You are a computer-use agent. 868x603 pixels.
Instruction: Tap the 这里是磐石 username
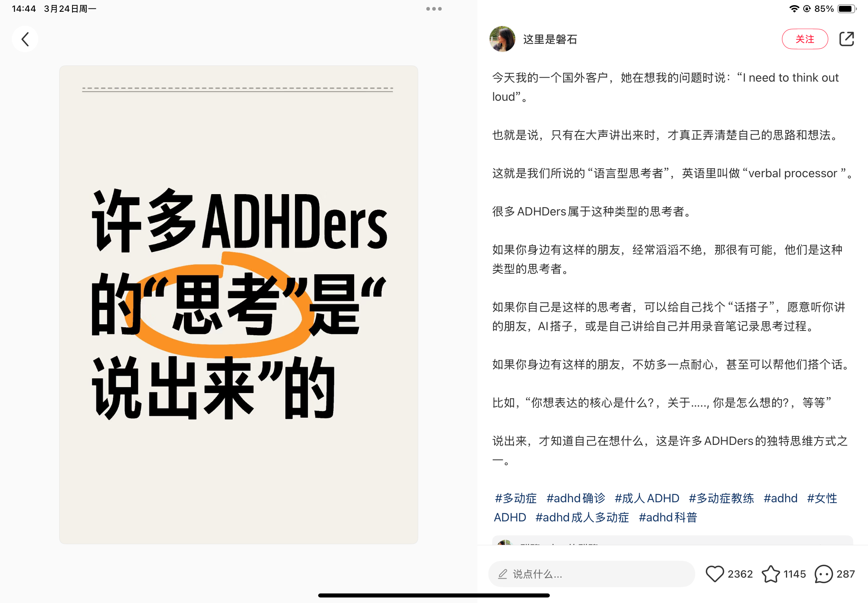click(x=550, y=39)
